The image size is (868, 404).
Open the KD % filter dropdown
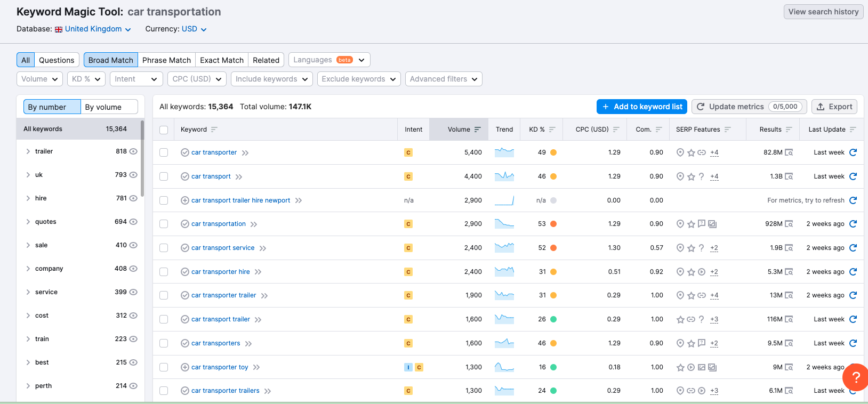(x=86, y=79)
